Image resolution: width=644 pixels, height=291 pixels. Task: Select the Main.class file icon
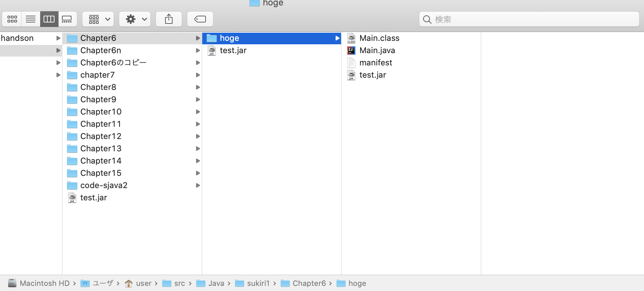click(x=351, y=38)
